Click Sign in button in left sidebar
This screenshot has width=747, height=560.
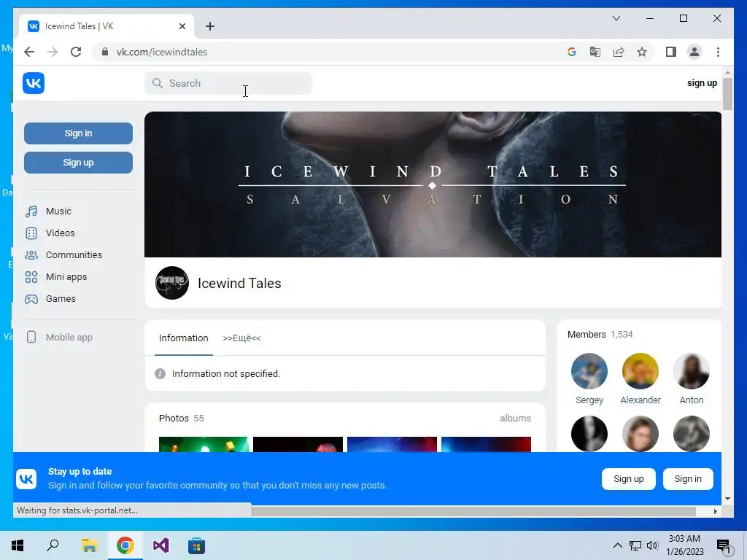point(78,133)
